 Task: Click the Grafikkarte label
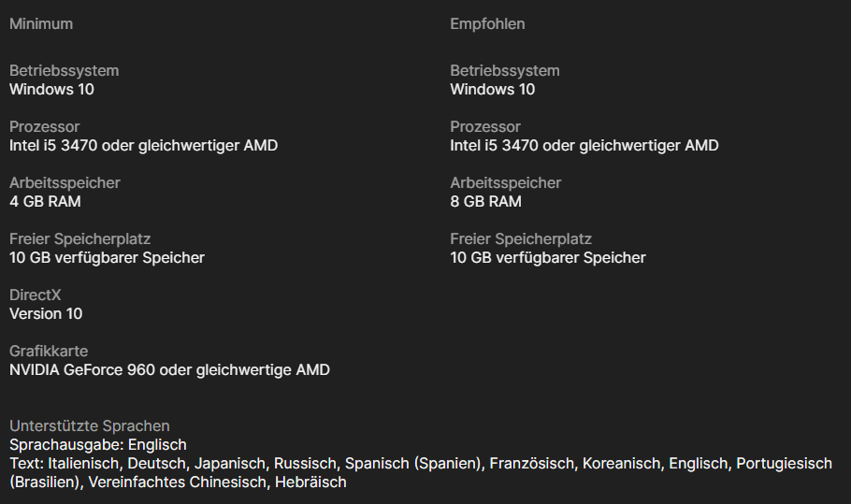coord(49,352)
